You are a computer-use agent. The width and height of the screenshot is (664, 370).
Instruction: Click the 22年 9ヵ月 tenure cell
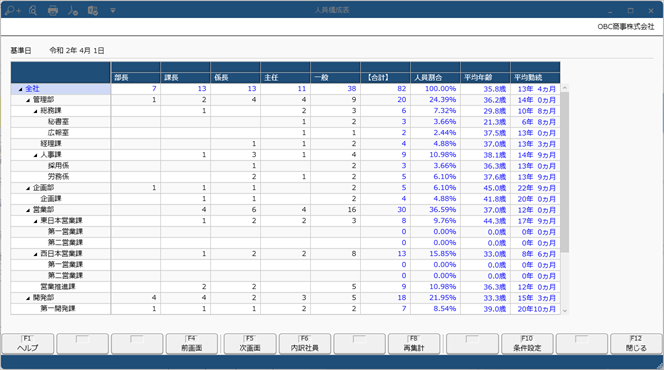pos(535,188)
